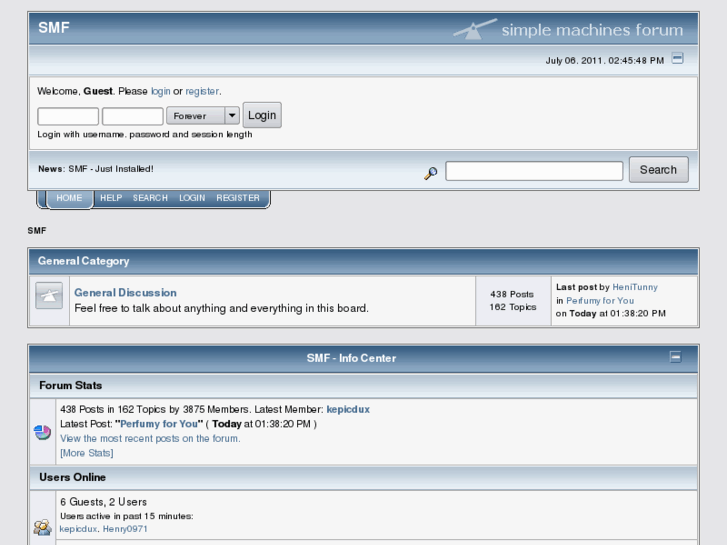Screen dimensions: 727x545
Task: Open the SEARCH menu item
Action: point(150,198)
